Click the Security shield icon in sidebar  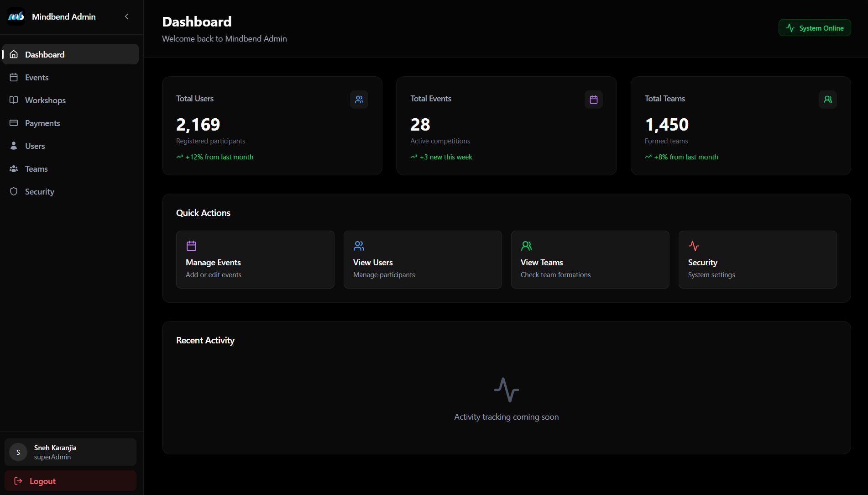tap(14, 191)
